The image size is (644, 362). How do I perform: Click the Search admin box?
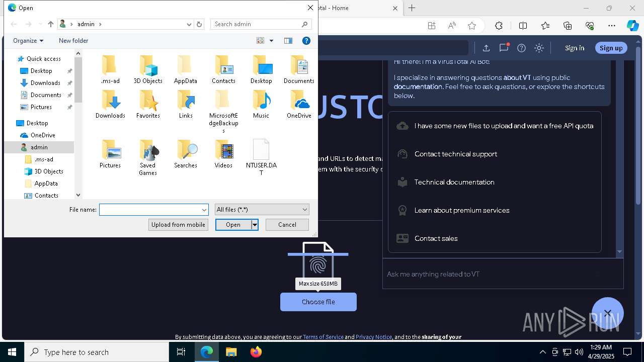[x=257, y=24]
